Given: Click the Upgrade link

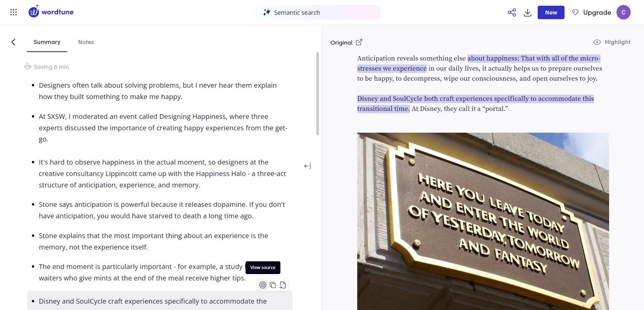Looking at the screenshot, I should (x=597, y=12).
